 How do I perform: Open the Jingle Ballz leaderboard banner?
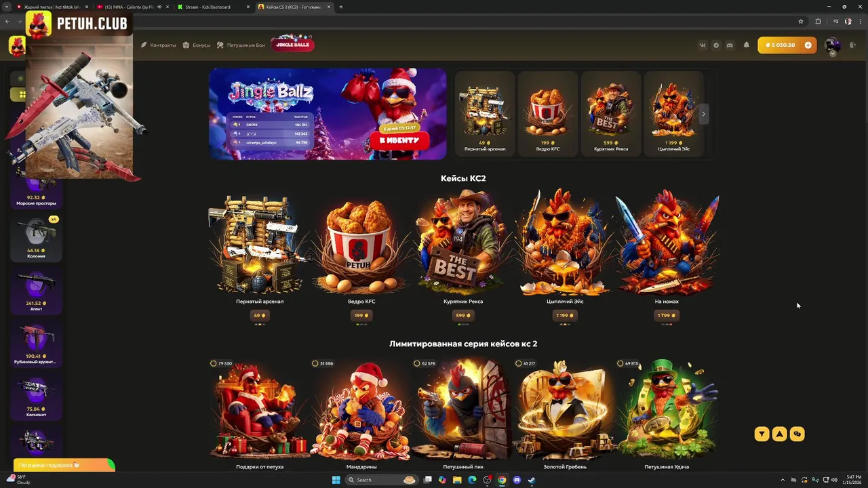click(328, 114)
